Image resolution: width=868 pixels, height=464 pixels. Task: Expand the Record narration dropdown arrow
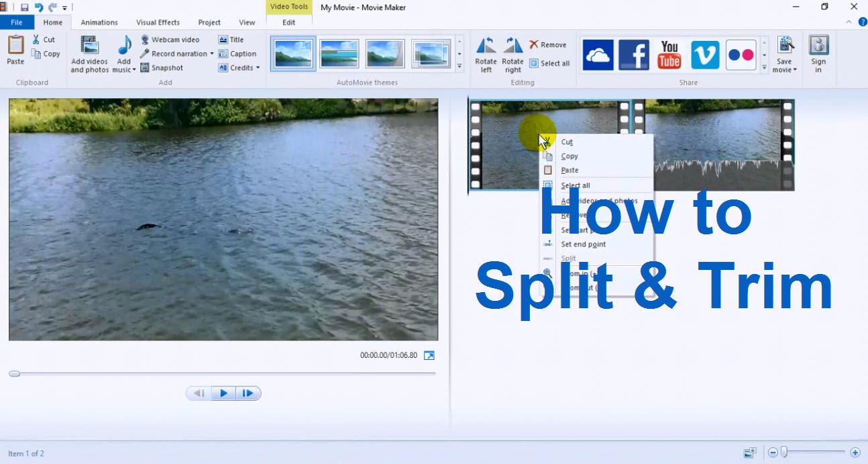(x=211, y=54)
